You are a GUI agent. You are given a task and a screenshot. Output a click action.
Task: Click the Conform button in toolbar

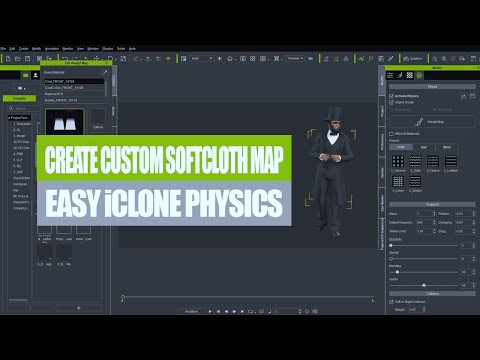point(413,59)
